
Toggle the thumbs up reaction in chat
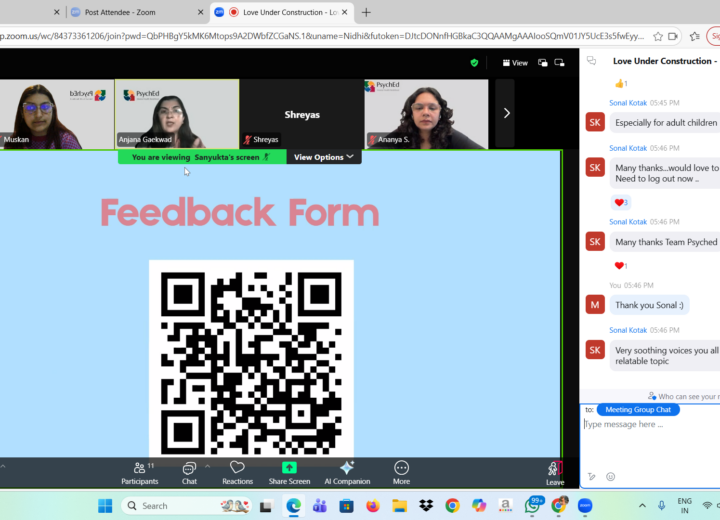620,84
